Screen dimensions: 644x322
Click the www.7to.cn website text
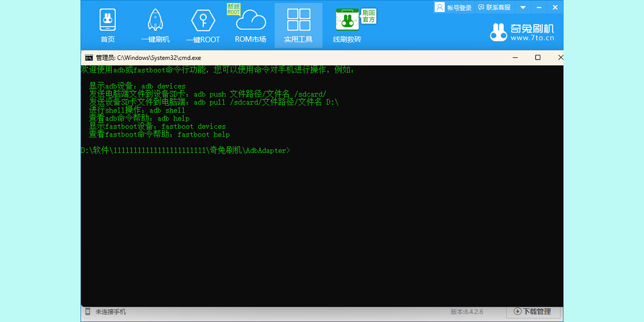coord(532,38)
